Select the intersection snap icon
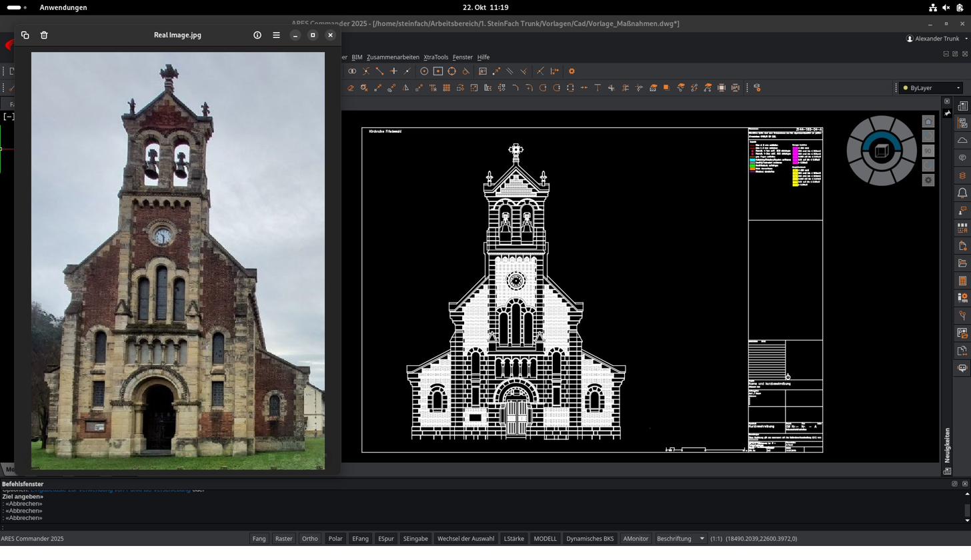The image size is (971, 560). pos(366,71)
